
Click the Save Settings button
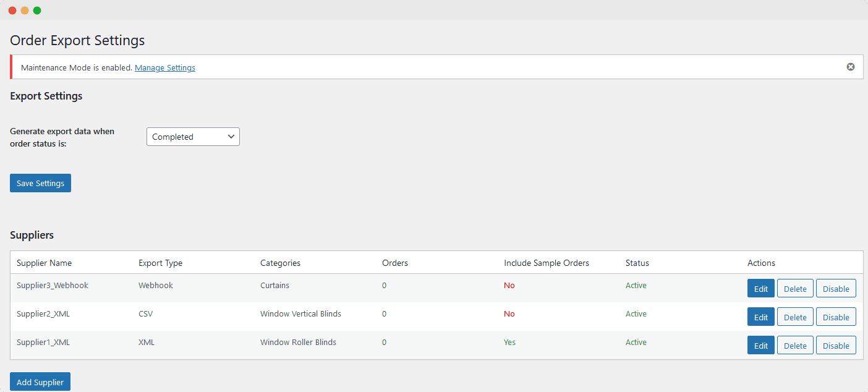pos(40,183)
